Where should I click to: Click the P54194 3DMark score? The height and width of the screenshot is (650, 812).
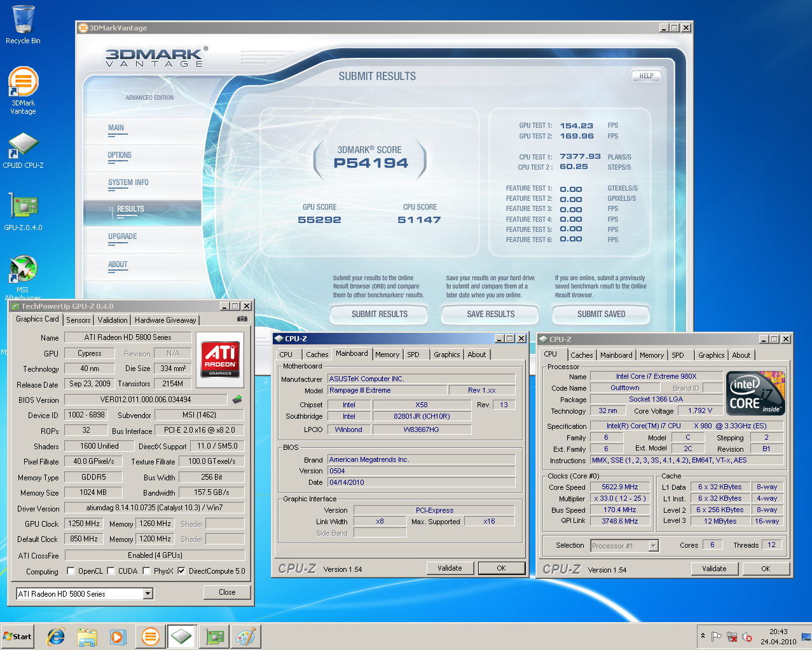pos(371,163)
